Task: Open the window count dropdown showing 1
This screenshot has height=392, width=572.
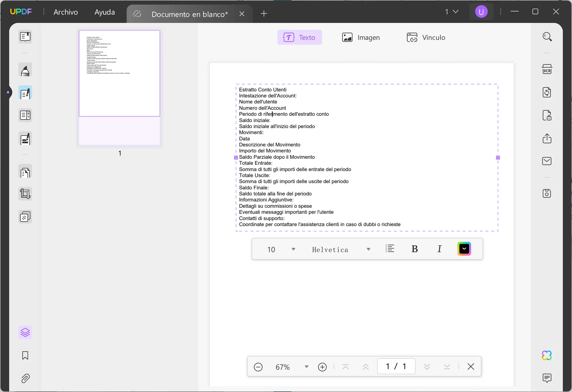Action: 452,12
